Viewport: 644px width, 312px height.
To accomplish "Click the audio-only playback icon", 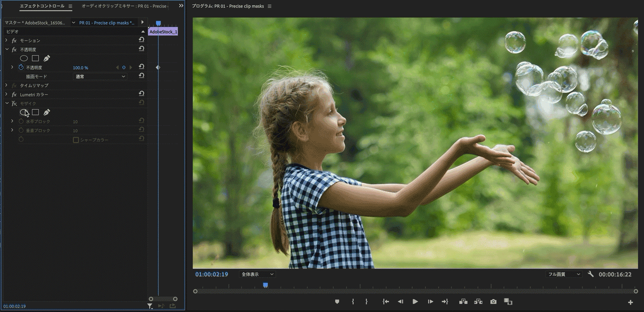I will click(x=161, y=306).
